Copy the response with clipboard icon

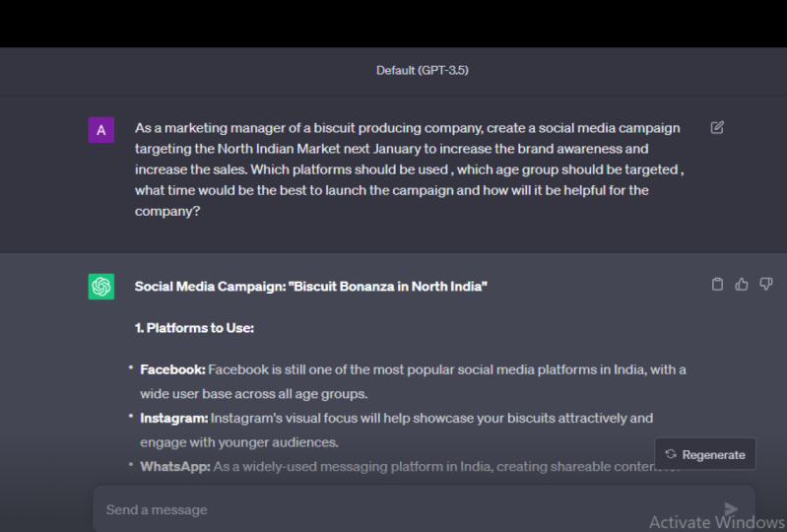[717, 284]
